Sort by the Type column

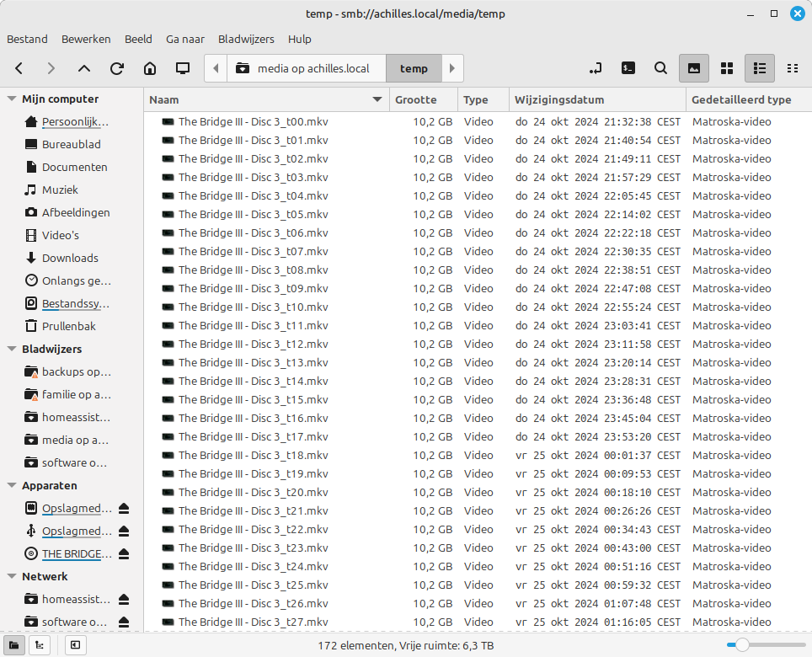tap(483, 100)
